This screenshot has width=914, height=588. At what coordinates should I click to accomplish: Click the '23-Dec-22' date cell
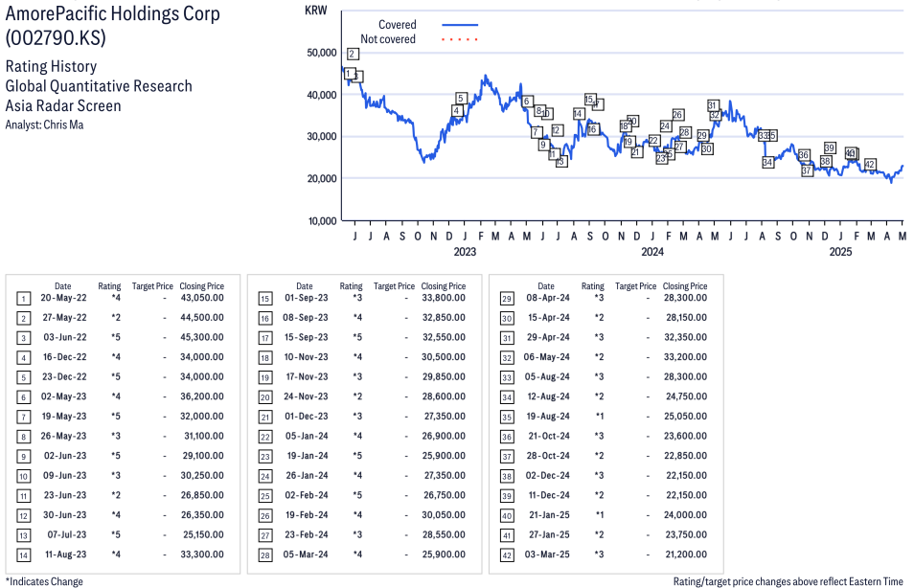(x=64, y=377)
